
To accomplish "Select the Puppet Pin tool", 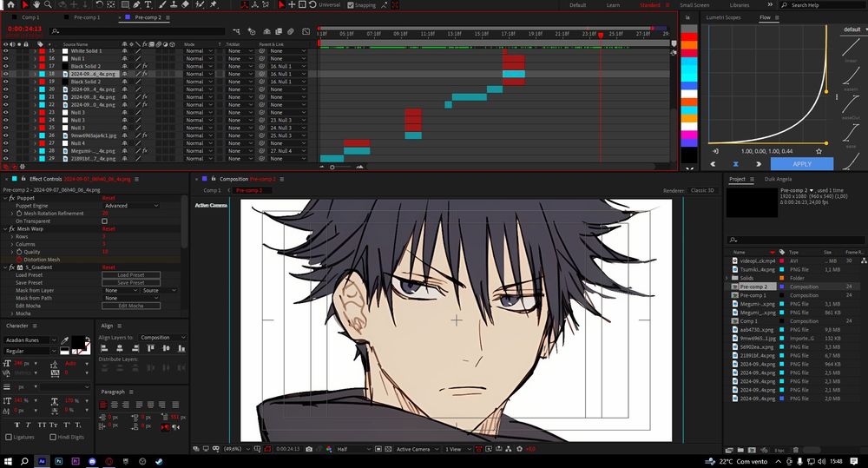I will (x=214, y=4).
